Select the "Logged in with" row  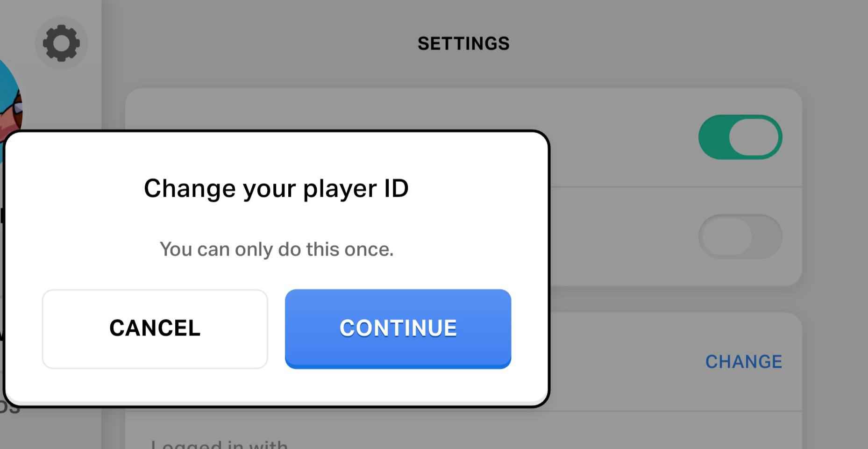(220, 444)
